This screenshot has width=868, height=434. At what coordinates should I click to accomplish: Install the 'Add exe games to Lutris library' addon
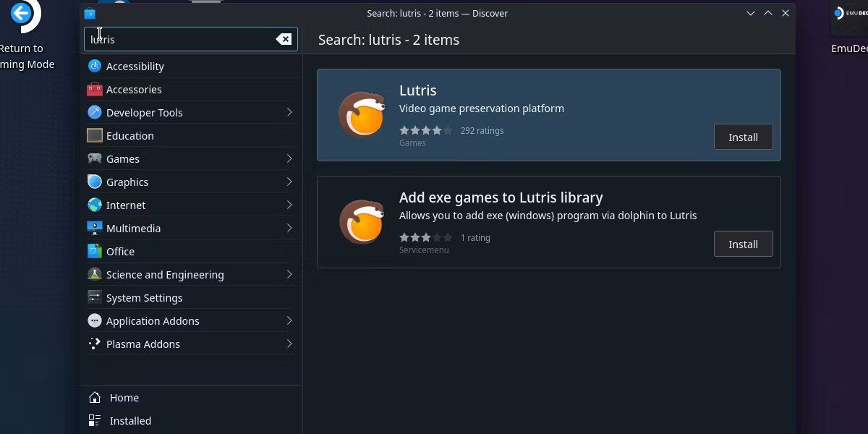tap(743, 244)
